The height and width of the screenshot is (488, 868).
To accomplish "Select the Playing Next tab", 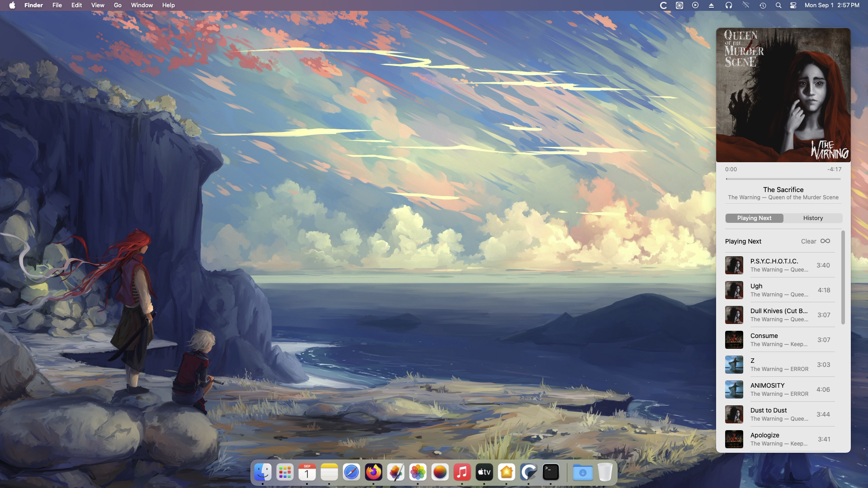I will point(754,218).
